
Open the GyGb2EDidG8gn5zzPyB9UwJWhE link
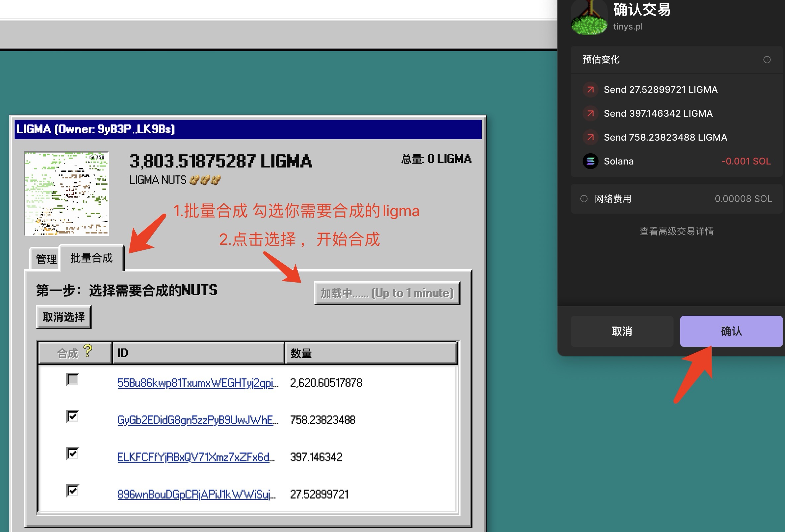[x=198, y=420]
